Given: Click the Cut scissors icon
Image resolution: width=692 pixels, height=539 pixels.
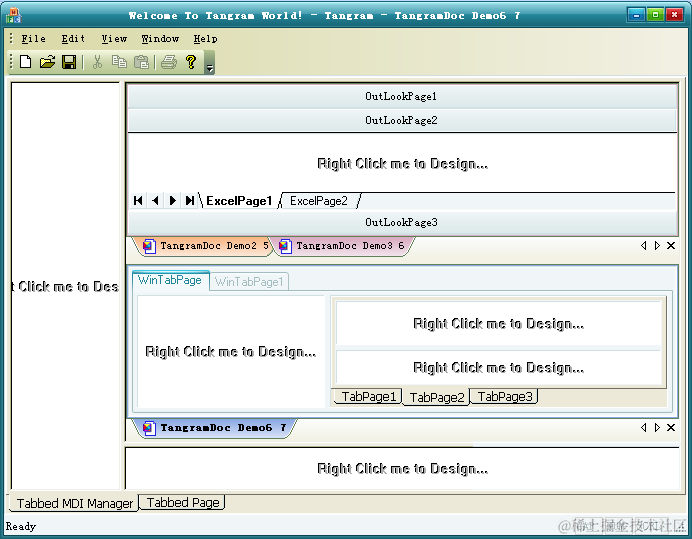Looking at the screenshot, I should [x=97, y=62].
